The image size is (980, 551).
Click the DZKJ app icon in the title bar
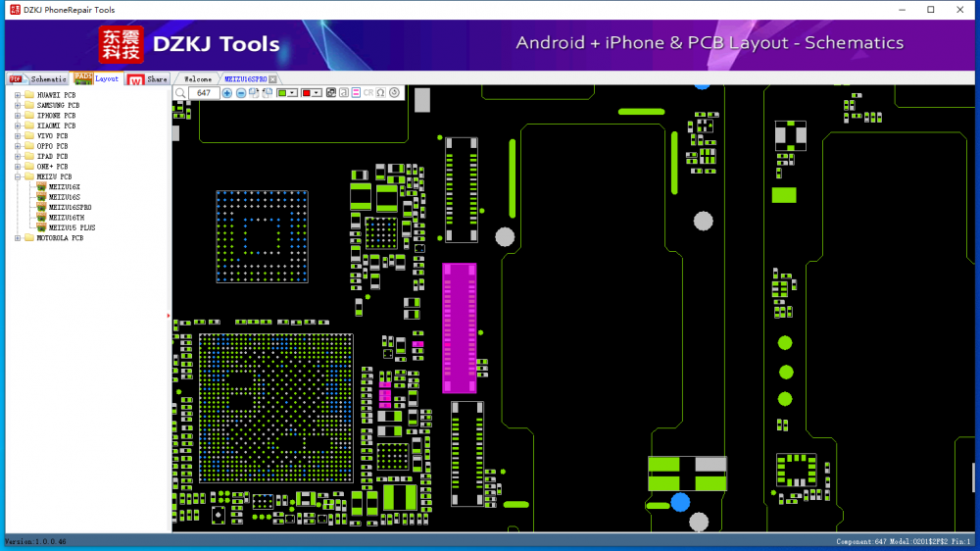(15, 10)
